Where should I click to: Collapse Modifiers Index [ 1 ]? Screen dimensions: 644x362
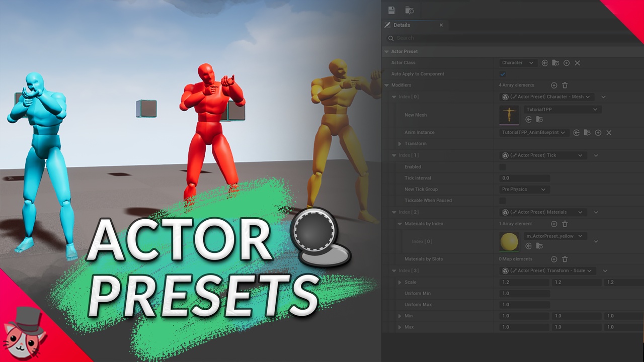[394, 155]
